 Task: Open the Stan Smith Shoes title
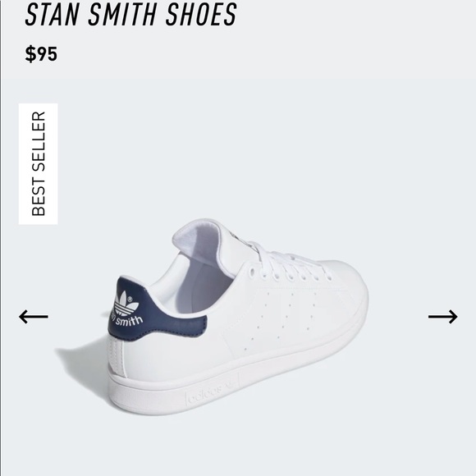(130, 14)
